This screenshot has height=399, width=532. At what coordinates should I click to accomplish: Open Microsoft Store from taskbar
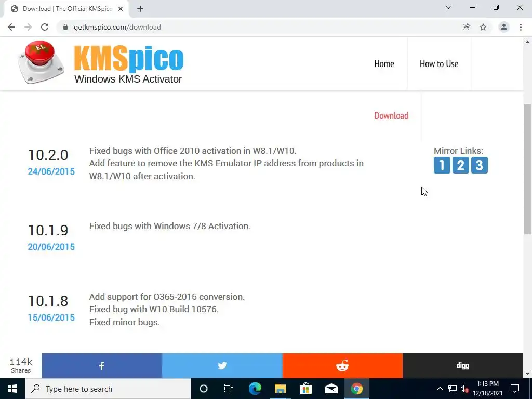coord(305,389)
